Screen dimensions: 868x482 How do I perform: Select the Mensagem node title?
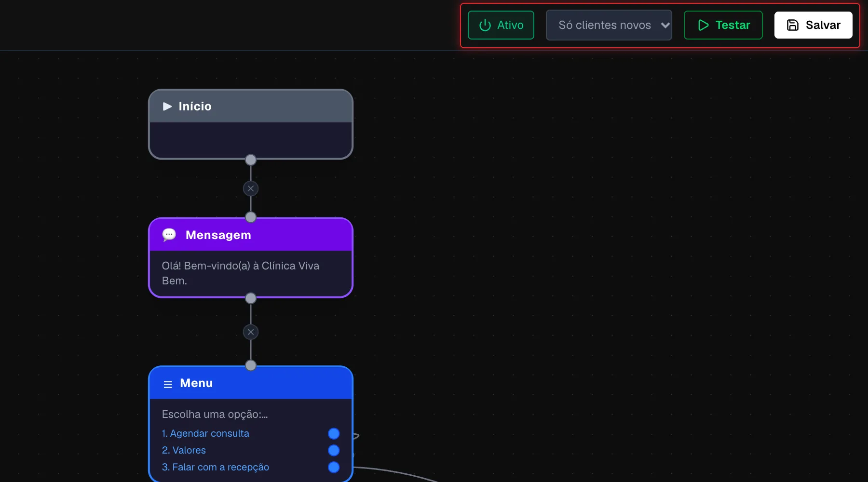click(x=218, y=235)
